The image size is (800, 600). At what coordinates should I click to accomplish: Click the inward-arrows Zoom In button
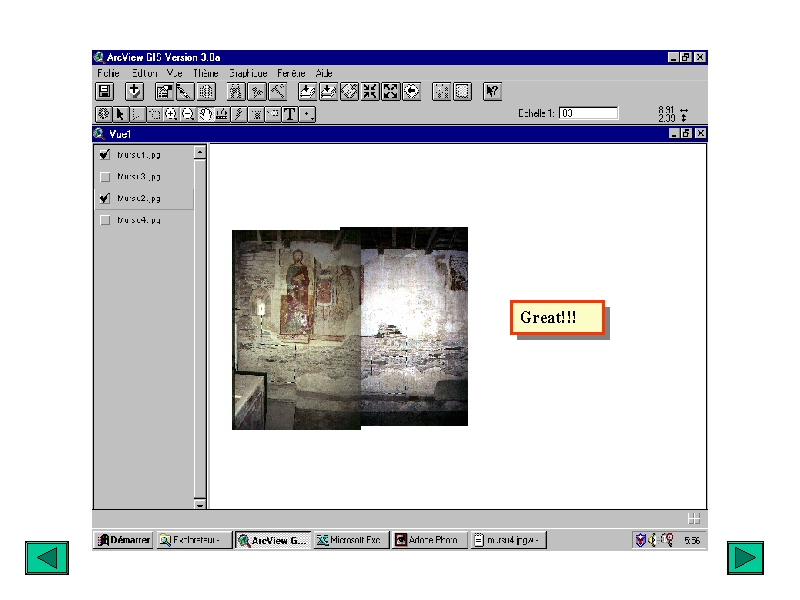(370, 91)
